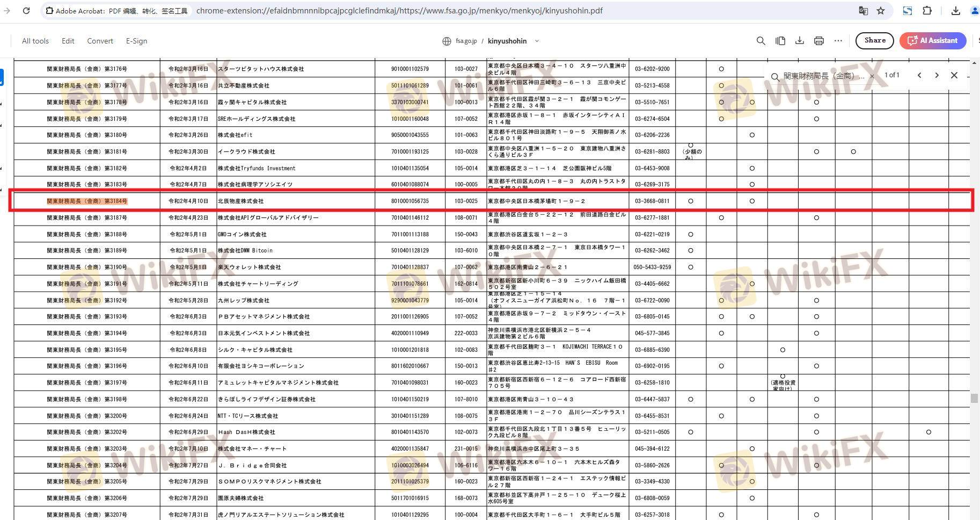Screen dimensions: 980x520
Task: Close the find search bar
Action: [954, 75]
